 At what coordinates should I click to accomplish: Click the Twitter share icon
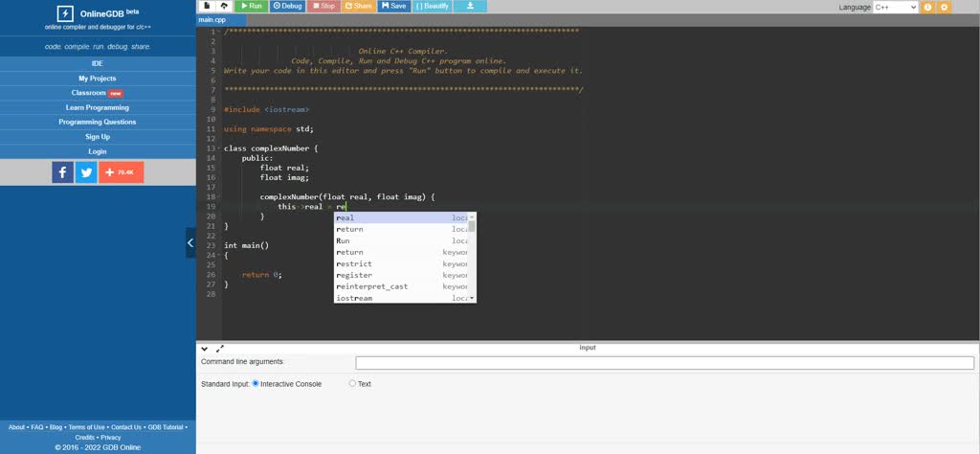tap(86, 172)
